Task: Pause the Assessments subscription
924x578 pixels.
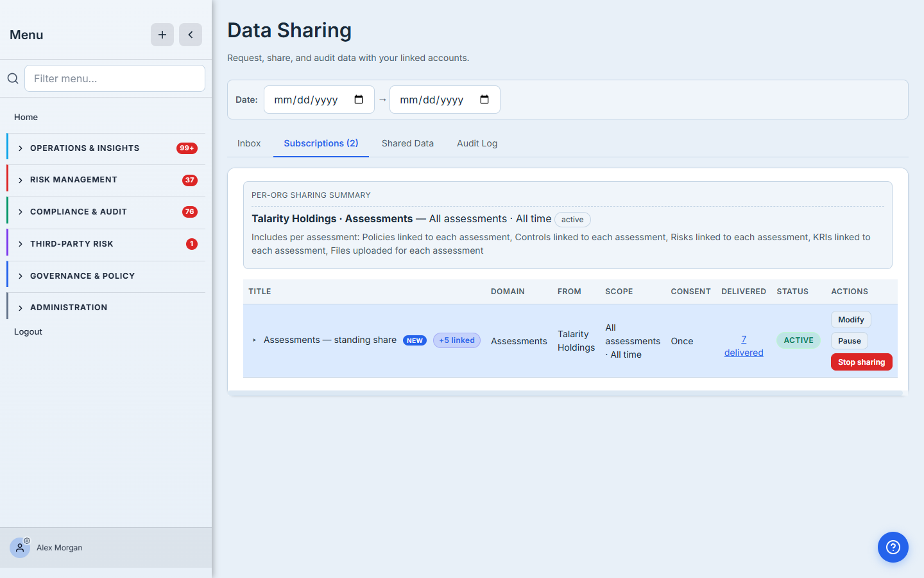Action: pyautogui.click(x=850, y=341)
